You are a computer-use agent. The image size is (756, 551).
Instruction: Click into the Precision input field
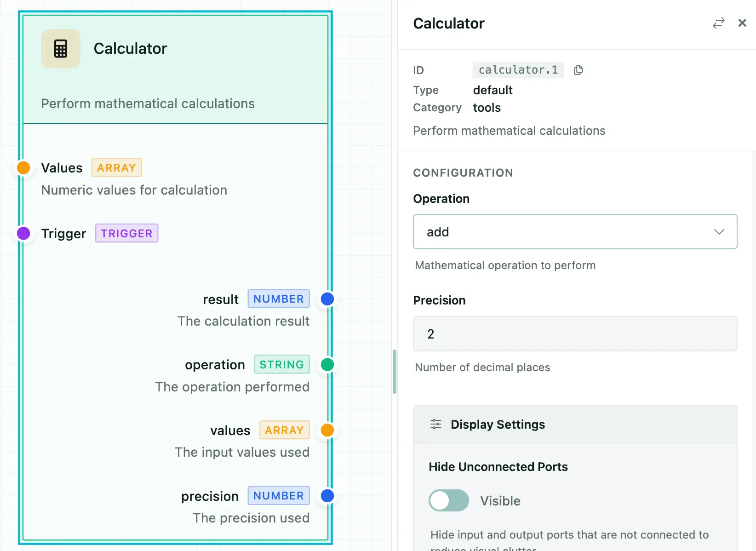click(x=575, y=334)
